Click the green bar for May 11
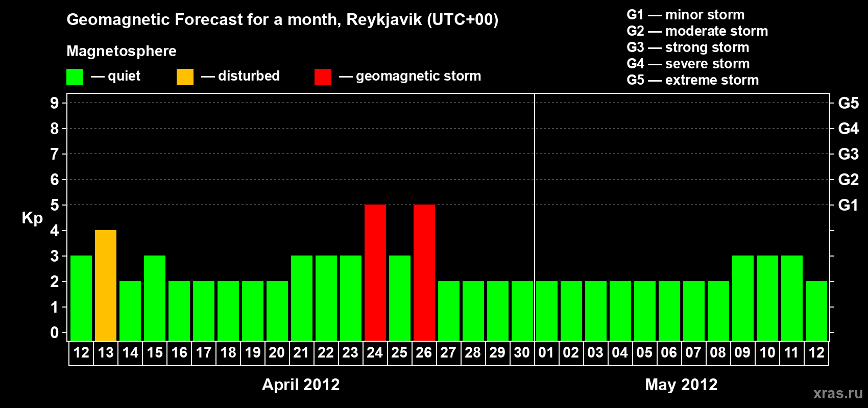 click(792, 298)
